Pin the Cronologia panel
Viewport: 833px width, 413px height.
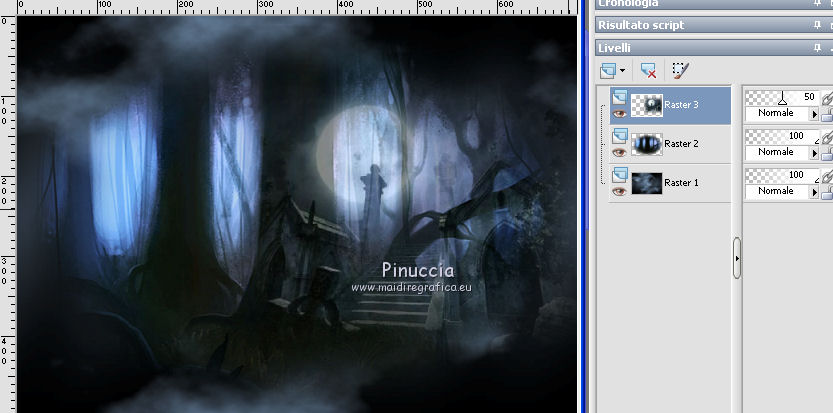pyautogui.click(x=817, y=3)
